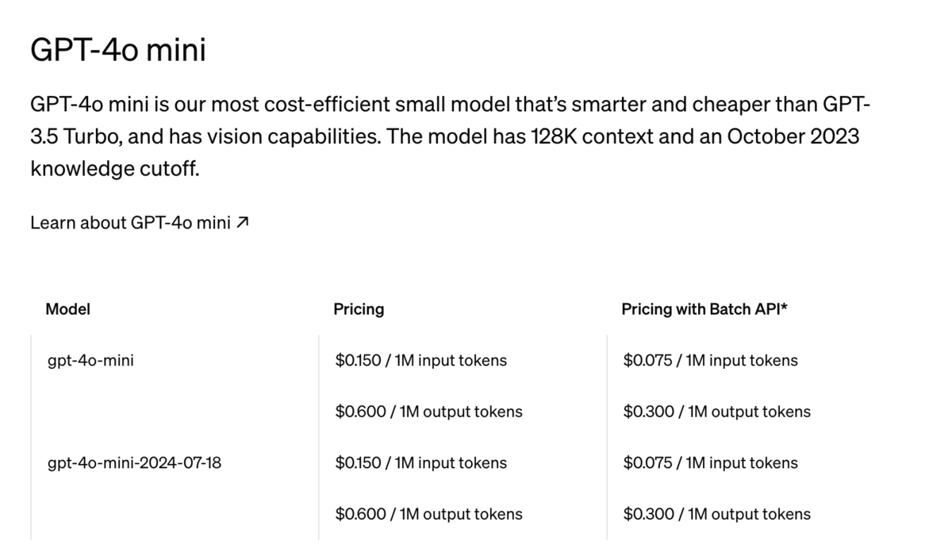Viewport: 952px width, 560px height.
Task: Click the arrow icon after Learn about GPT-4o mini
Action: [243, 223]
